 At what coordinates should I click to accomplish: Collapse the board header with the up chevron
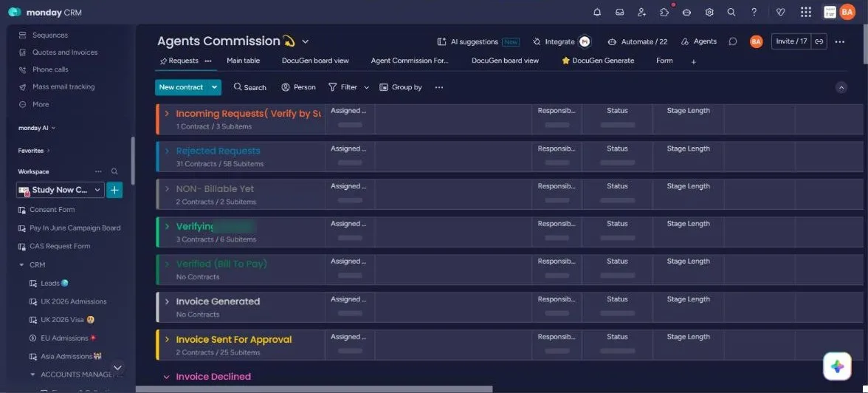coord(841,88)
